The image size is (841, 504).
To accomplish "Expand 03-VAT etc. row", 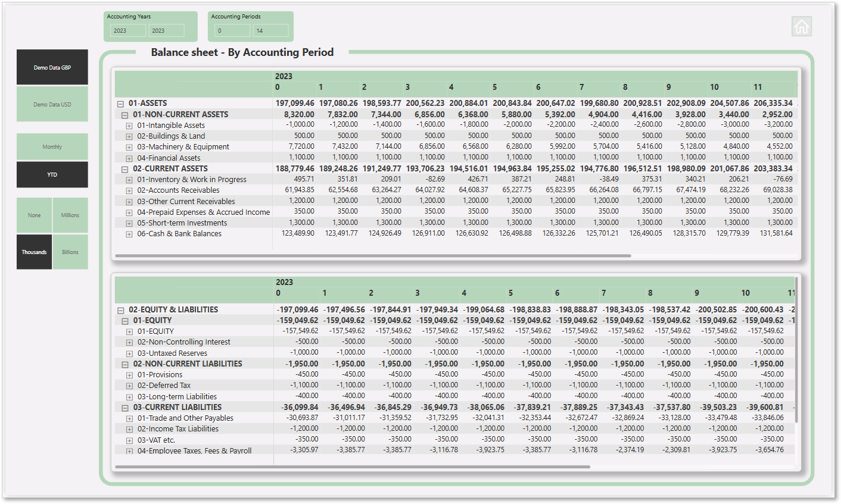I will 129,440.
